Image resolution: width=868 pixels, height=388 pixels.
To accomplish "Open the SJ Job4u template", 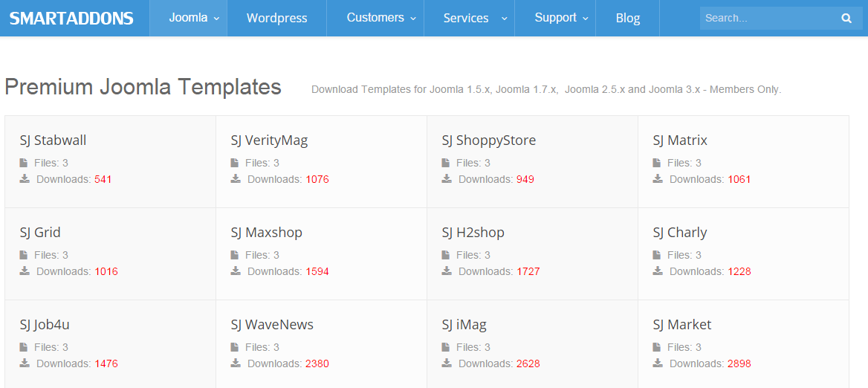I will 45,325.
